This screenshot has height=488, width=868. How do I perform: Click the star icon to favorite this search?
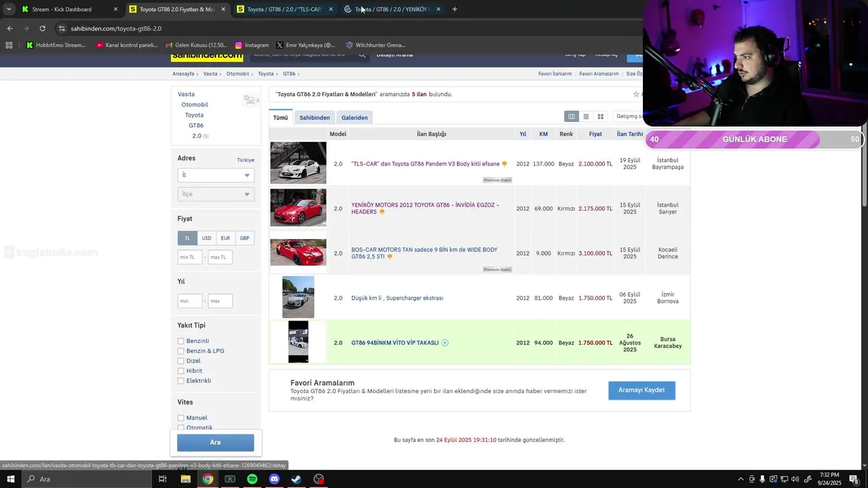point(636,94)
